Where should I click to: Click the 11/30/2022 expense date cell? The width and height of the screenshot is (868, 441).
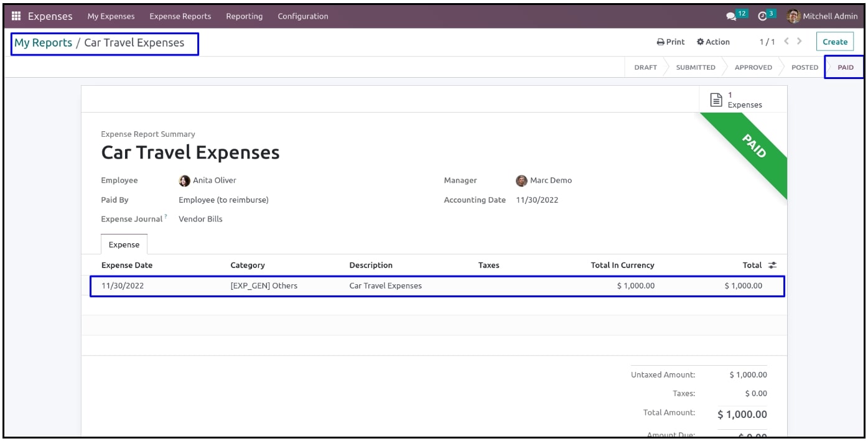123,285
